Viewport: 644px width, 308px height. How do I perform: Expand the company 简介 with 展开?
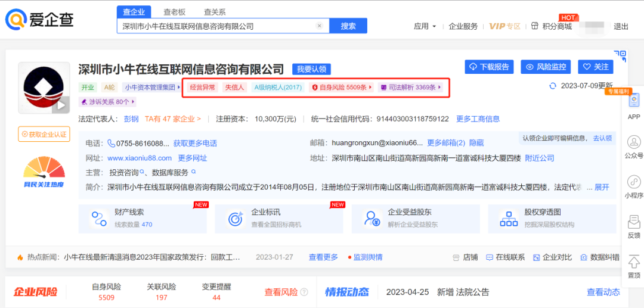click(x=602, y=187)
